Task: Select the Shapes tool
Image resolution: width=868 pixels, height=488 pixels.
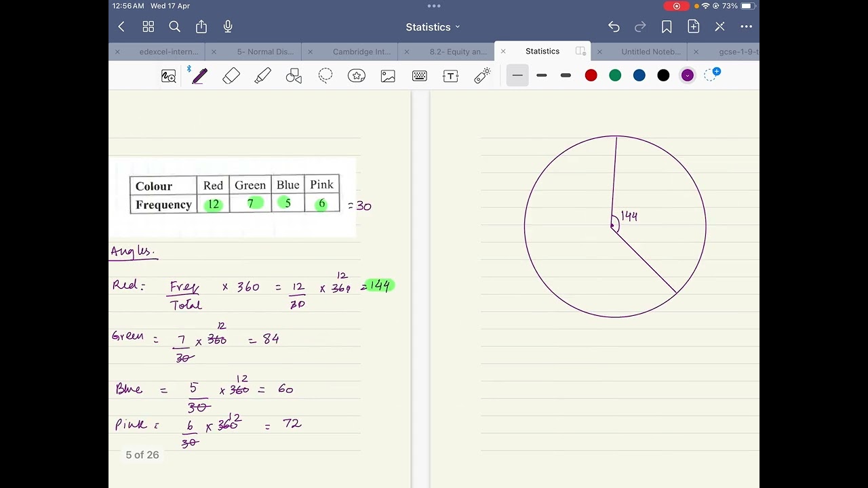Action: (294, 76)
